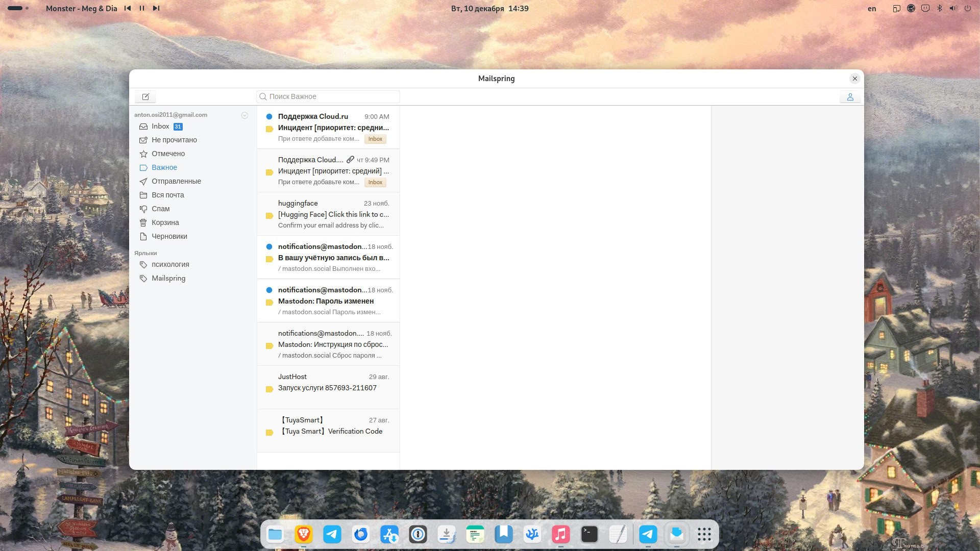Open the activities overview pill
Image resolution: width=980 pixels, height=551 pixels.
[x=18, y=8]
